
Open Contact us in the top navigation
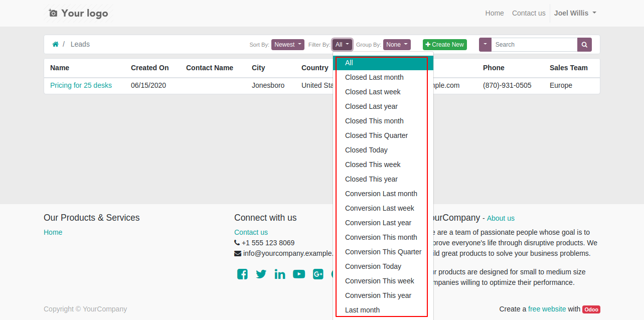(x=529, y=13)
